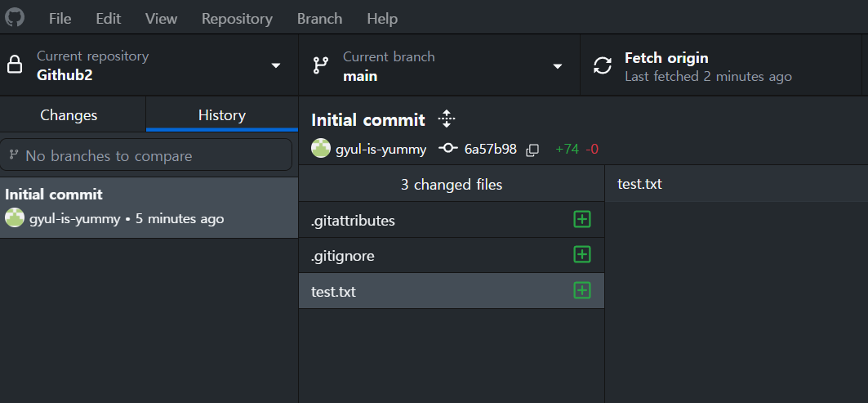Viewport: 868px width, 403px height.
Task: Select the History tab
Action: coord(221,115)
